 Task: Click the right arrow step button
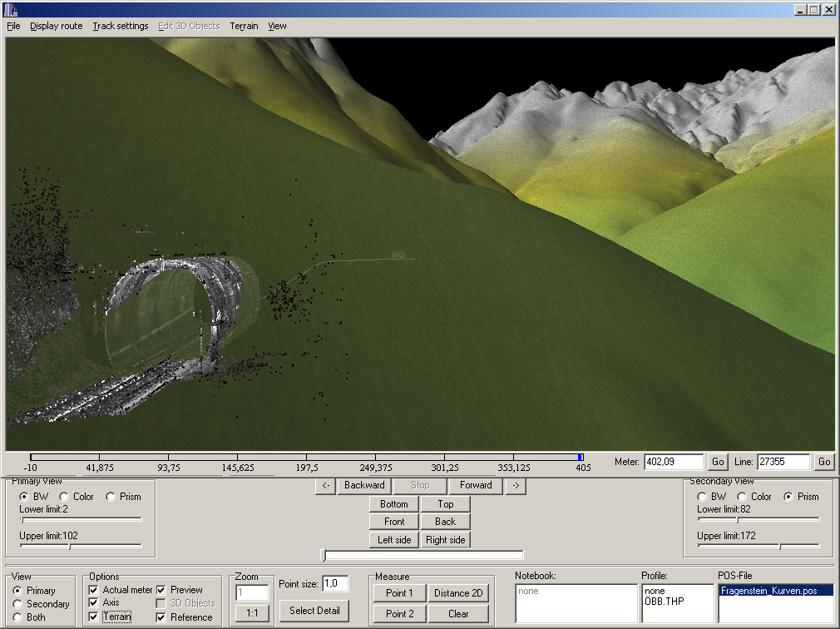(x=515, y=485)
